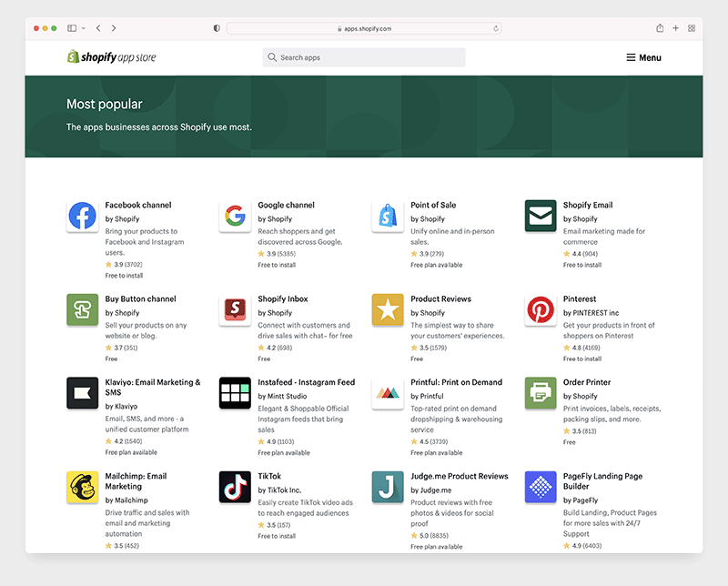Screen dimensions: 728x586
Task: Click 'by Judge.me' developer text
Action: [x=430, y=490]
